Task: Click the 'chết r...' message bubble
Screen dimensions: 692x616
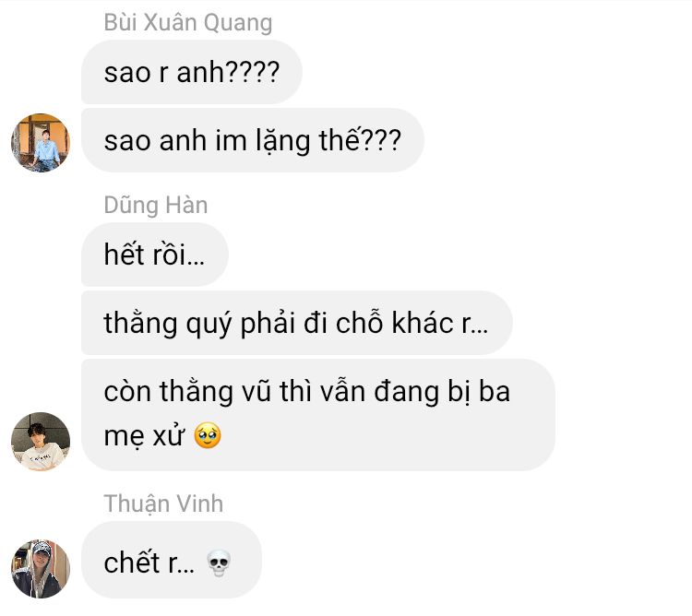Action: point(172,560)
